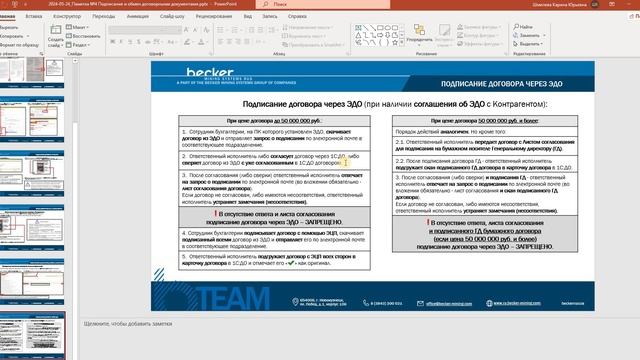Go to the Анимация tab
The width and height of the screenshot is (640, 360).
click(138, 16)
